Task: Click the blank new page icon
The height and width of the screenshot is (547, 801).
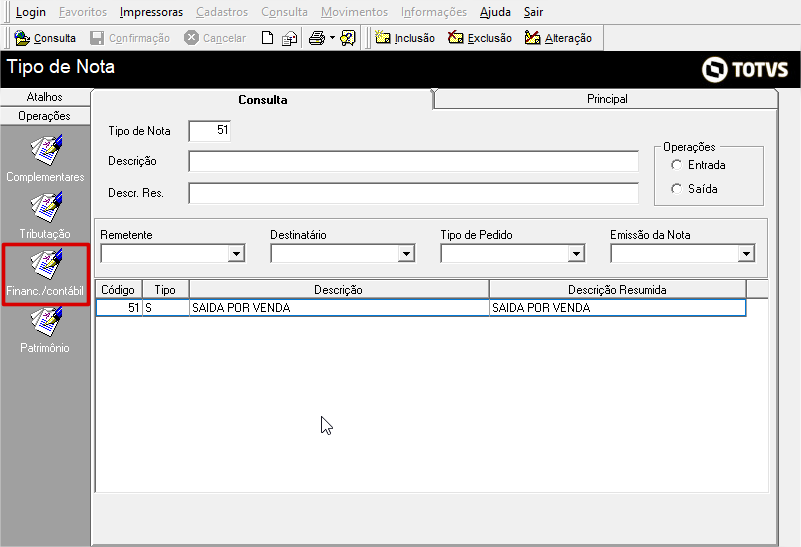Action: click(267, 38)
